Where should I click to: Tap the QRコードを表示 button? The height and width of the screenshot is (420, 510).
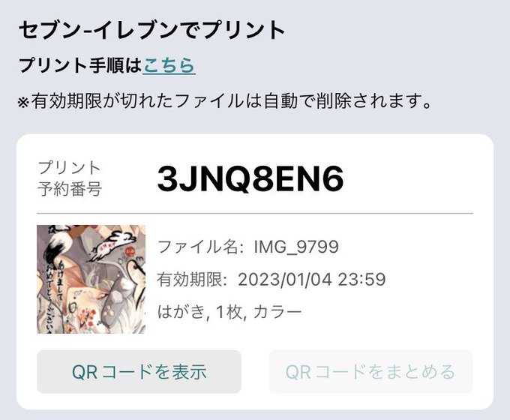click(139, 371)
